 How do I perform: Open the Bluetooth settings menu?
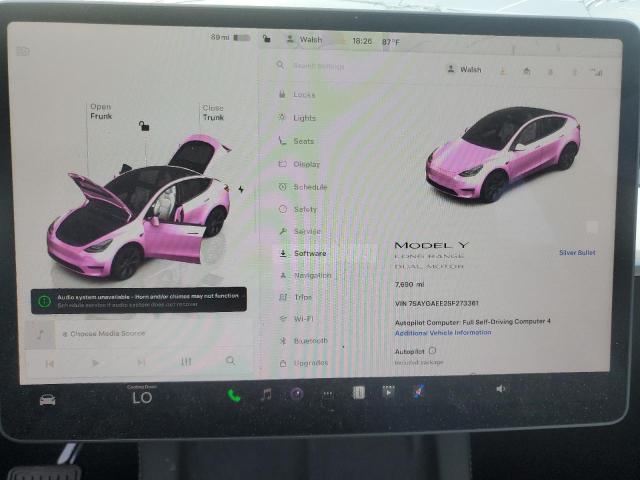[304, 341]
